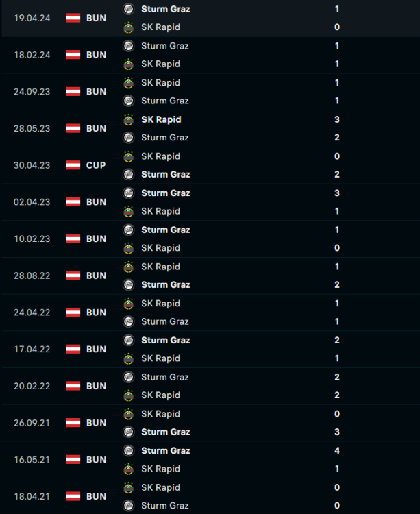Click SK Rapid crest in 18.04.21 match
The image size is (420, 514).
pos(128,487)
